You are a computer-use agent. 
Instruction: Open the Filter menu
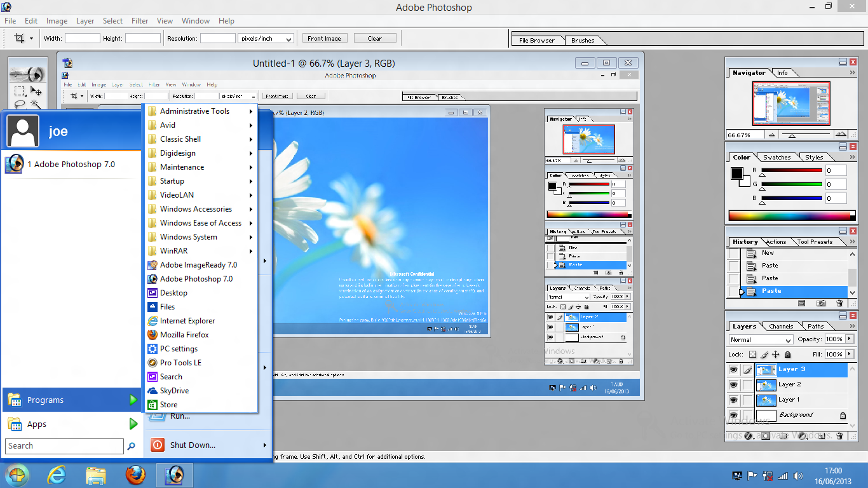140,21
